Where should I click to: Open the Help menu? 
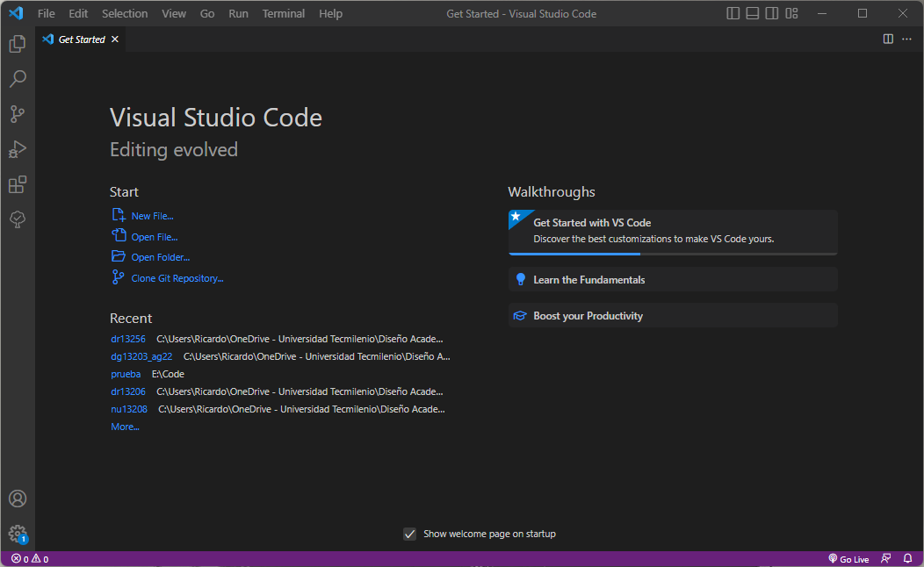pyautogui.click(x=330, y=13)
